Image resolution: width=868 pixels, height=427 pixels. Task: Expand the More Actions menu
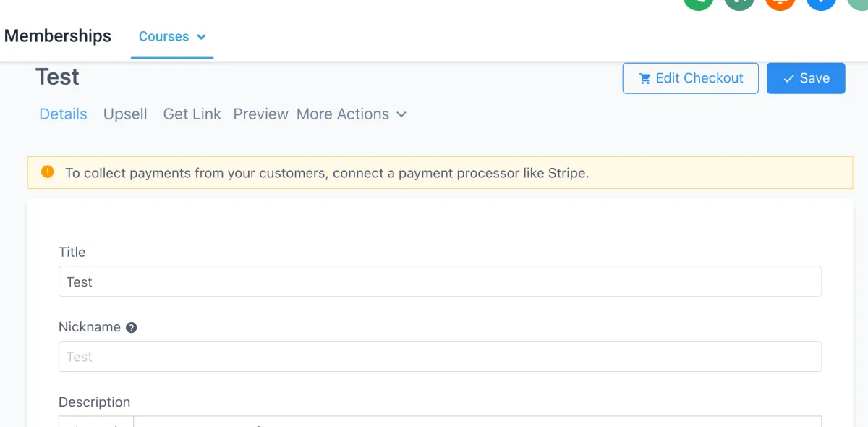pos(352,114)
